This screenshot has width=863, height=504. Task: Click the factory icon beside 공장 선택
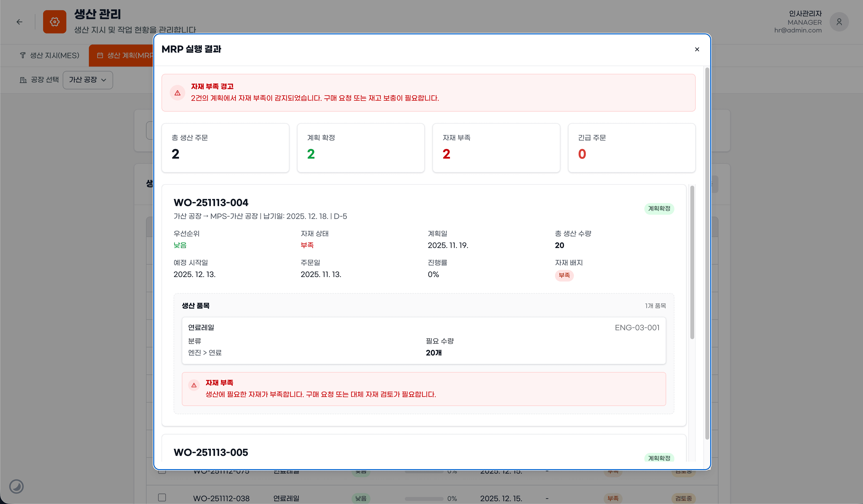click(23, 80)
